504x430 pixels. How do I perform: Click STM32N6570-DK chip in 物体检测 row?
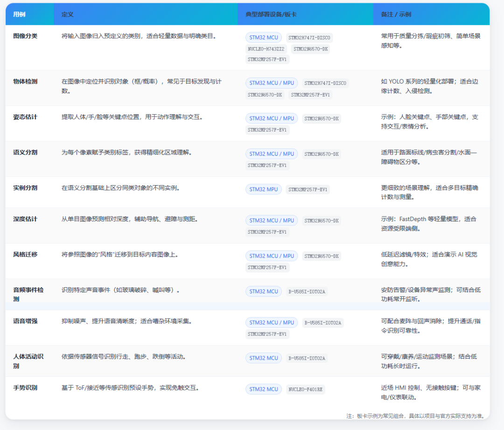(265, 95)
